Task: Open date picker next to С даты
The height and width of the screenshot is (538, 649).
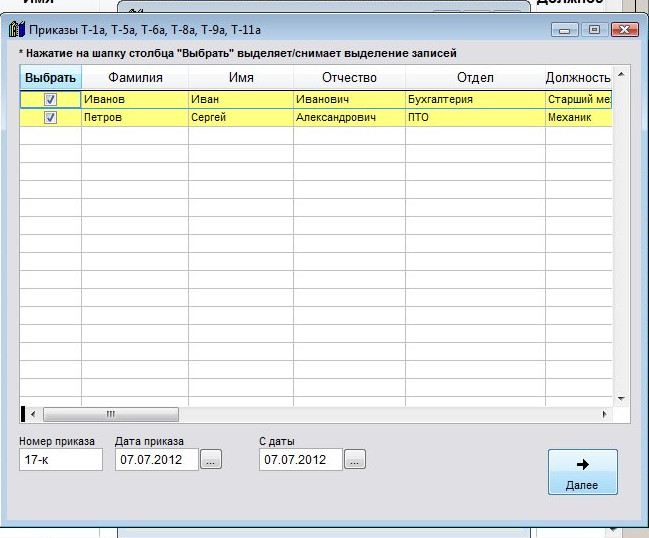Action: coord(355,460)
